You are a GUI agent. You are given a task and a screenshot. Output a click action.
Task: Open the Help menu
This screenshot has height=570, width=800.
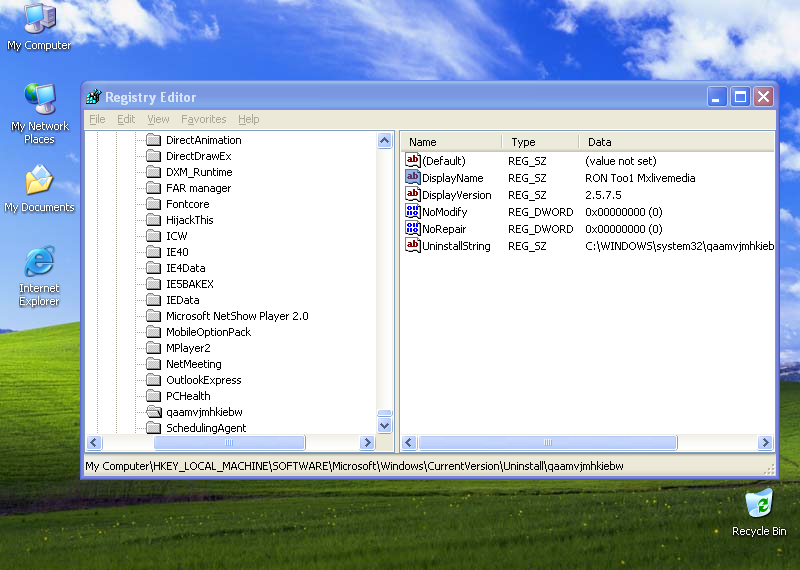coord(248,119)
